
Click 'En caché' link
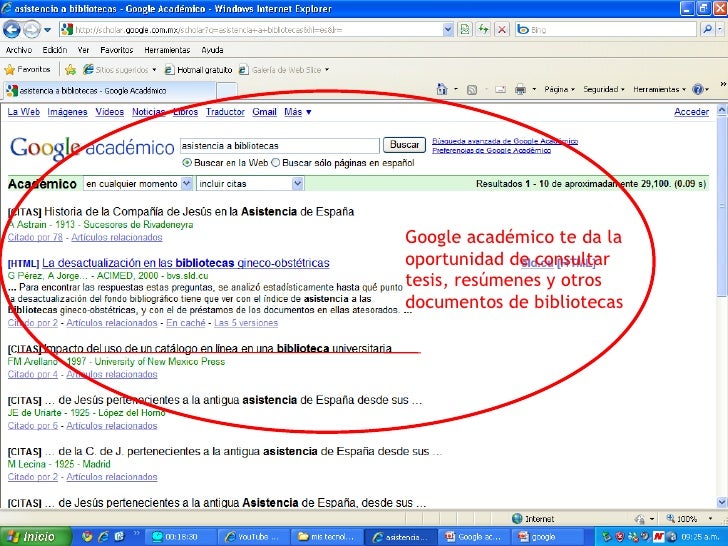(186, 323)
